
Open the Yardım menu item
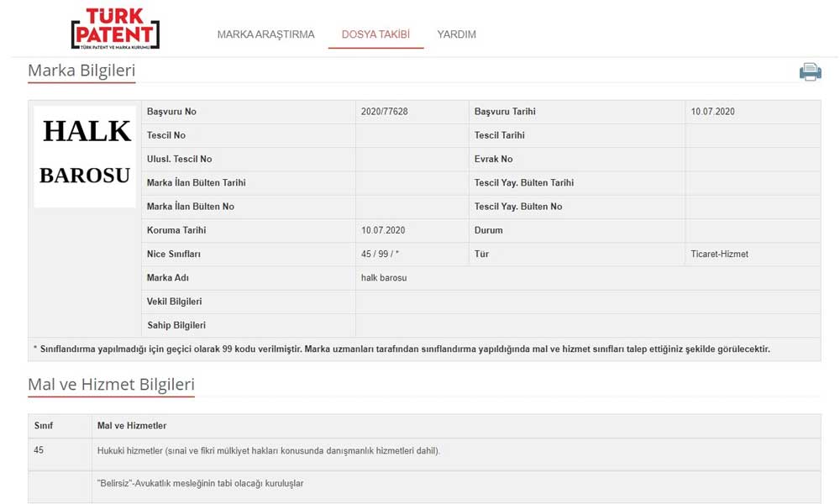tap(456, 34)
